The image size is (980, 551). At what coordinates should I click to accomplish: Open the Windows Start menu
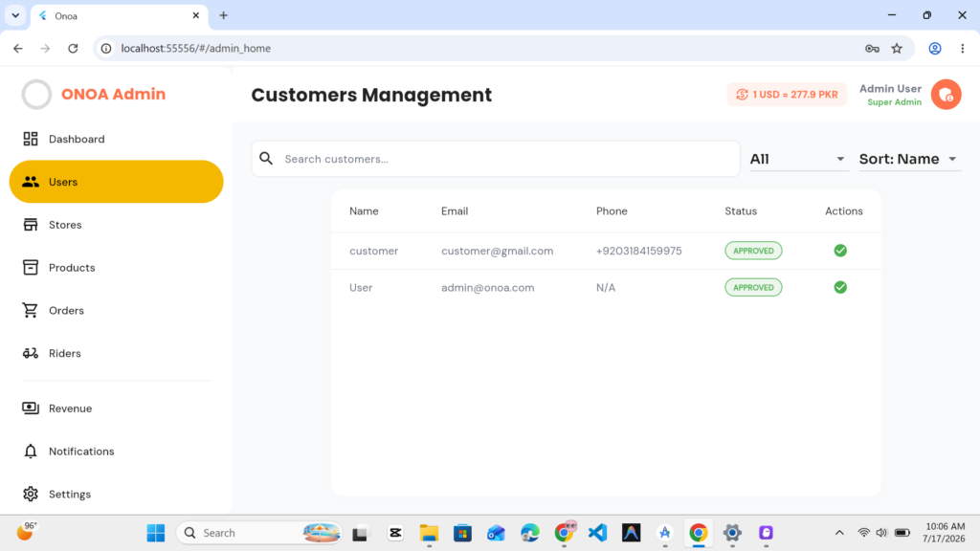point(156,533)
